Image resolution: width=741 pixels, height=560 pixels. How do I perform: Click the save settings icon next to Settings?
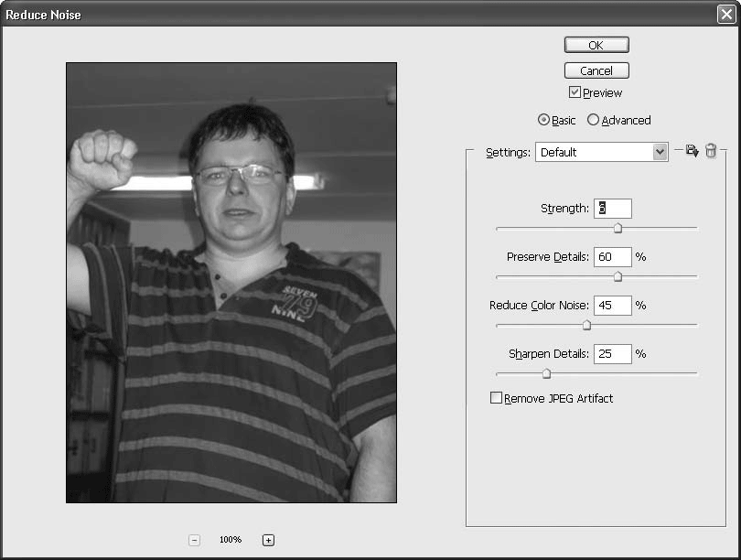[x=692, y=152]
